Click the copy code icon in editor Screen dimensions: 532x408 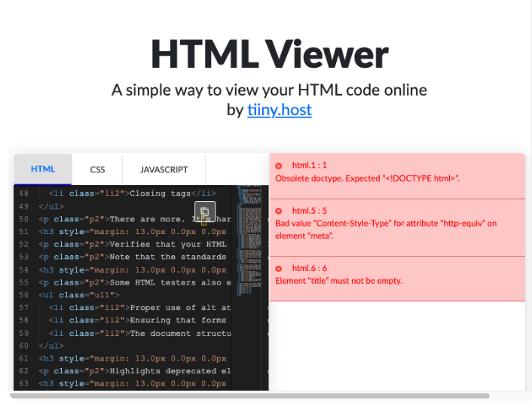205,212
